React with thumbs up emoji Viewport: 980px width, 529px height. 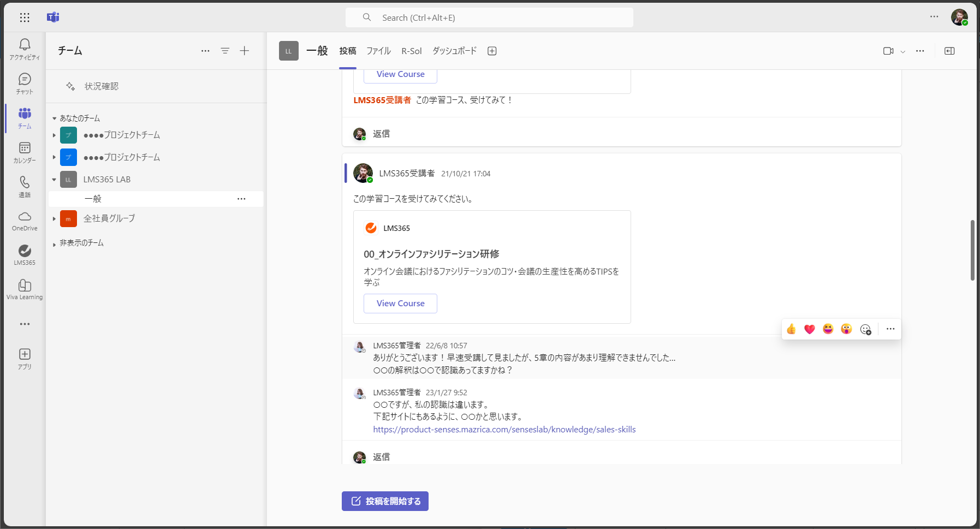click(791, 329)
